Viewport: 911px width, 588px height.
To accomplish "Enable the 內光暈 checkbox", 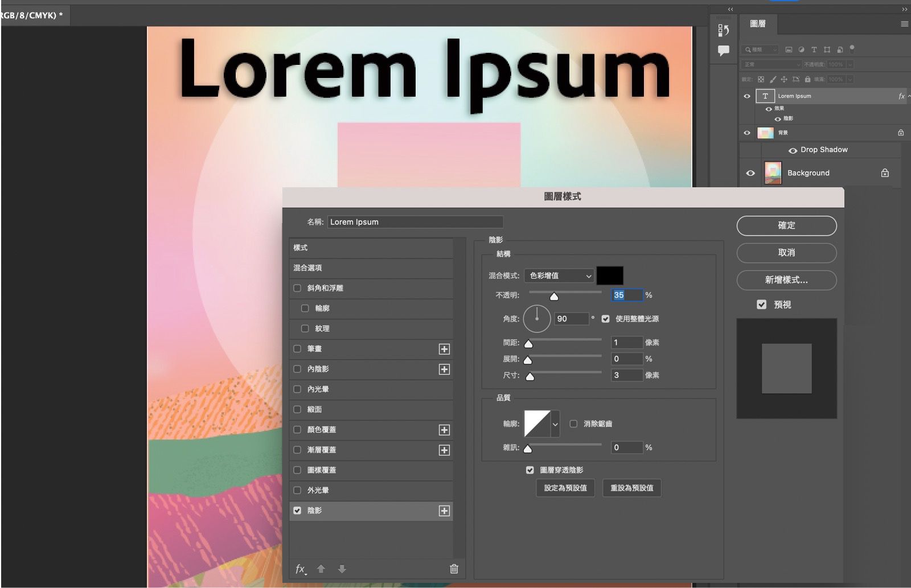I will pos(297,389).
